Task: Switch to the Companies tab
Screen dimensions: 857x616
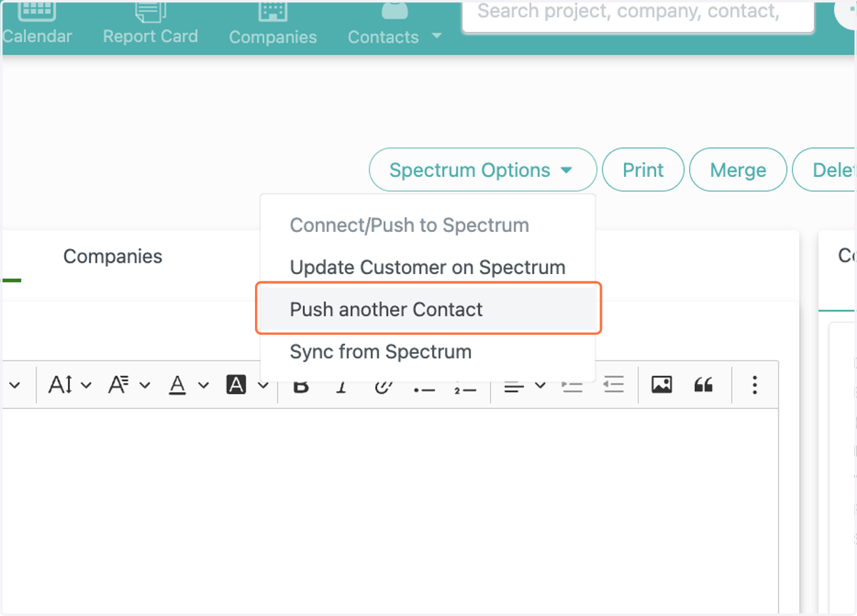Action: pos(113,256)
